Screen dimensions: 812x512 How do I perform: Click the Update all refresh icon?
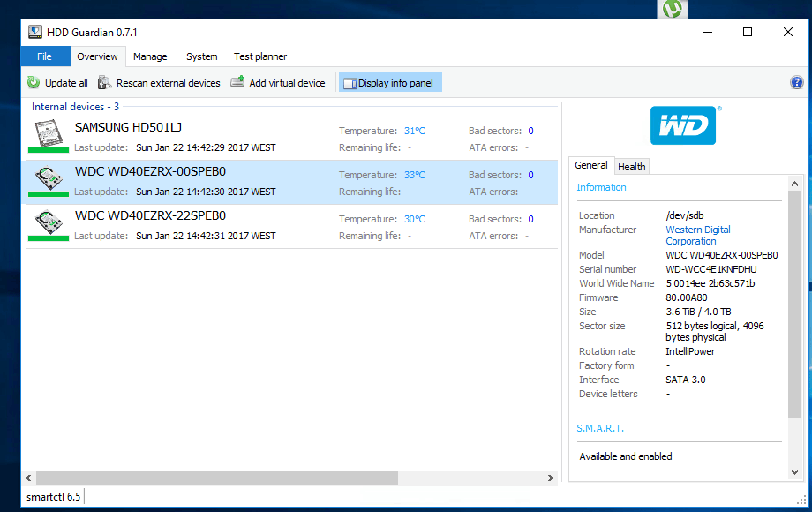[34, 82]
